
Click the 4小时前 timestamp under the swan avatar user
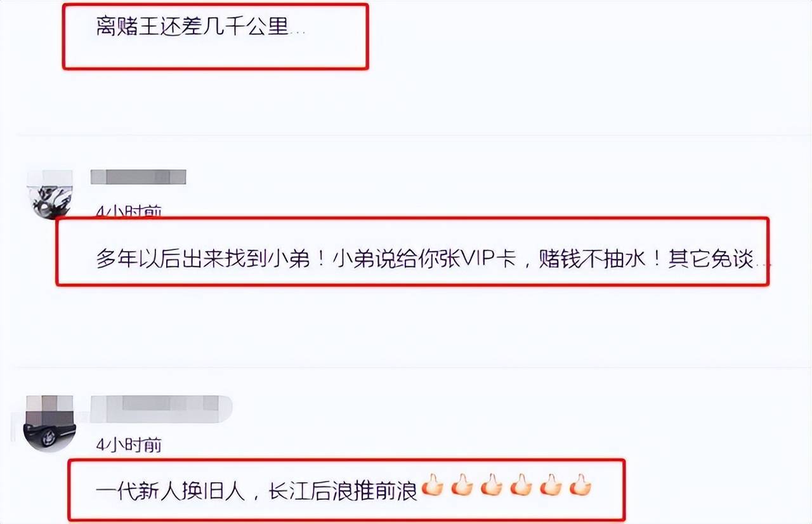(x=129, y=212)
